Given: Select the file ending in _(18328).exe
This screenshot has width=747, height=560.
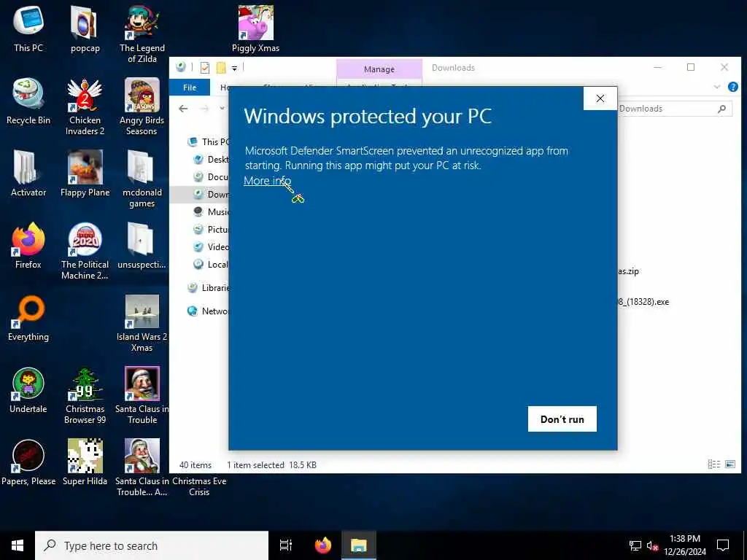Looking at the screenshot, I should click(643, 302).
